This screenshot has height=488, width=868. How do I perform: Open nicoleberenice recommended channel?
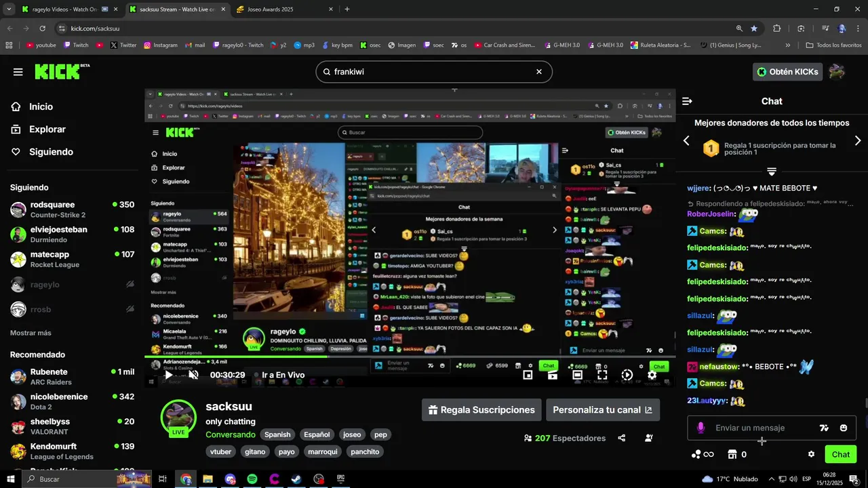(x=72, y=402)
